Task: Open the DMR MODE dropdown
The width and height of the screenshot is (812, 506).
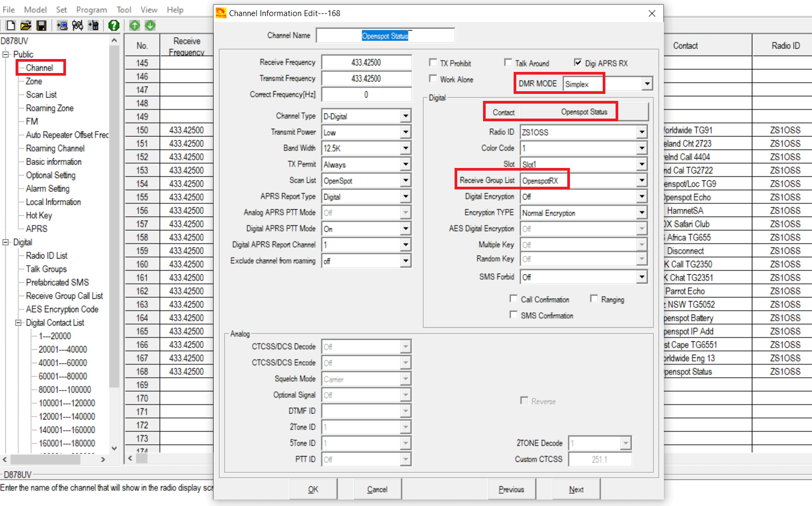Action: pos(647,84)
